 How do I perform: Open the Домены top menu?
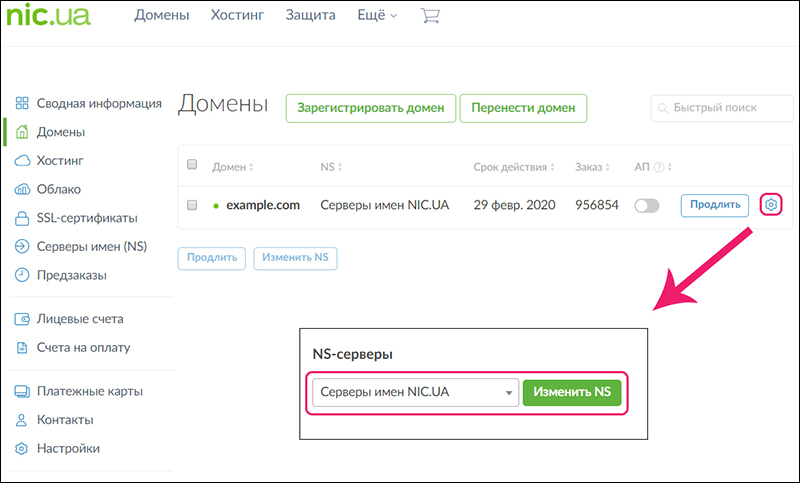[163, 15]
